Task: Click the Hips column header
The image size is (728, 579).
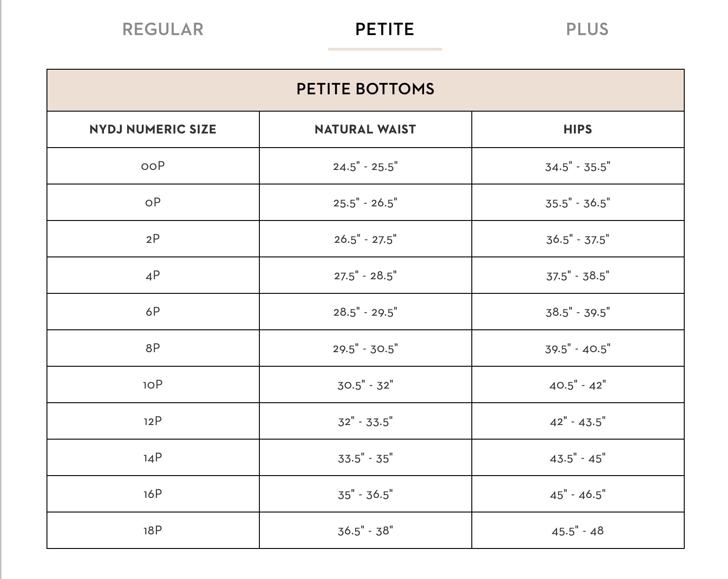Action: click(578, 129)
